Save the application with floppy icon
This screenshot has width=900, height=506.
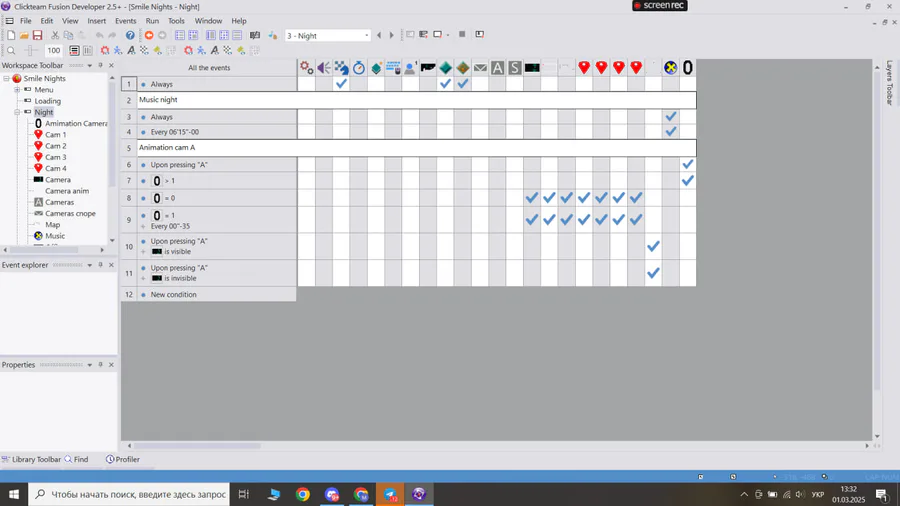coord(37,36)
